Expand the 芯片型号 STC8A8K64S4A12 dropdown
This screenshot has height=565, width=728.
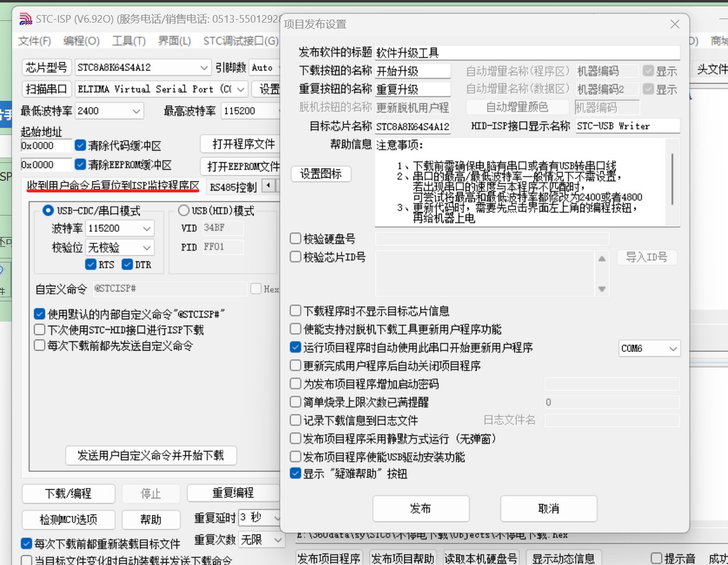pos(204,68)
